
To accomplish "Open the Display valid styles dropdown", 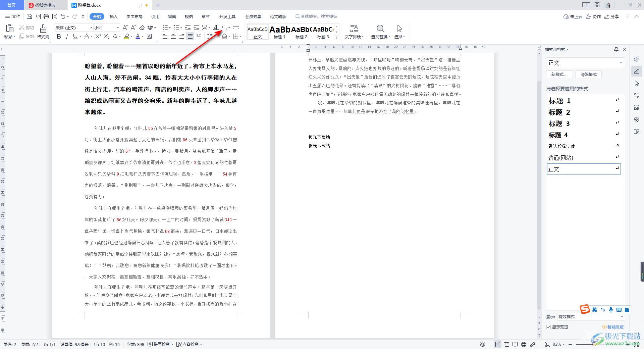I will coord(622,316).
